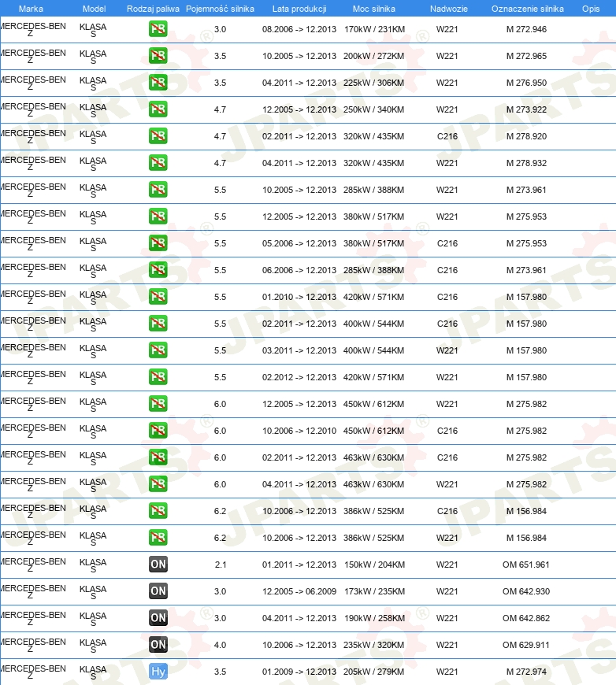Viewport: 616px width, 685px height.
Task: Click petrol icon in 03.2011 400kW / 544KM row
Action: pos(158,350)
